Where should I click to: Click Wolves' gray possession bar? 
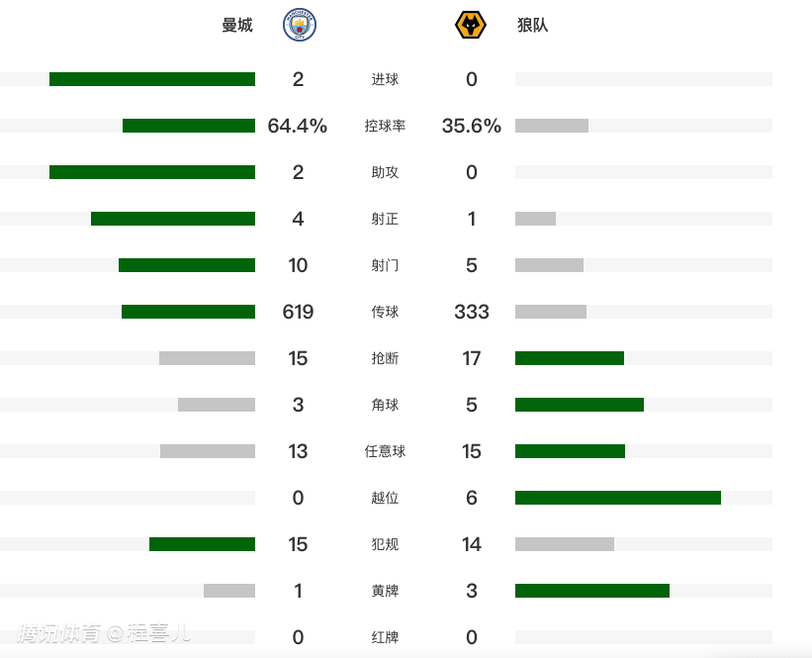[552, 126]
